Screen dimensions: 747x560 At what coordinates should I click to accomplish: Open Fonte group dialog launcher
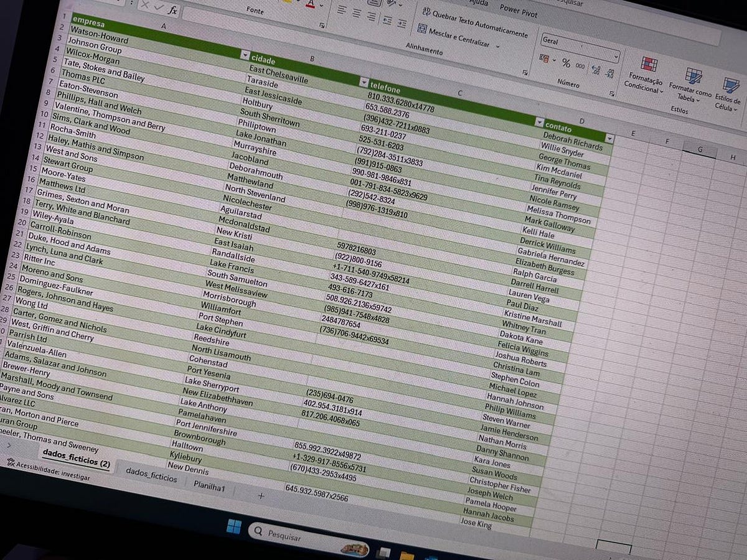point(322,26)
